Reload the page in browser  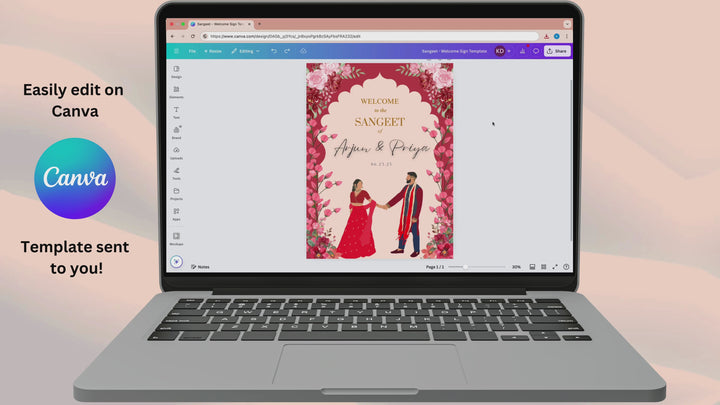[193, 36]
